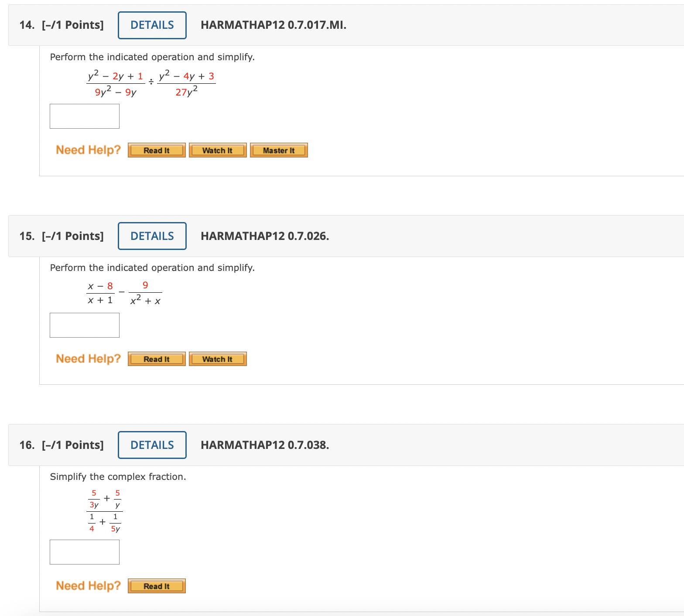Click Read It for problem 14
684x616 pixels.
point(156,150)
